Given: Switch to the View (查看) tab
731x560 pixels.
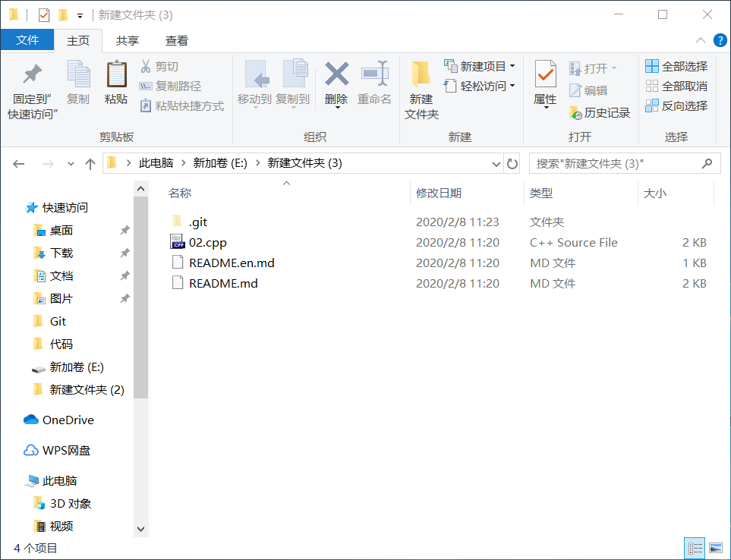Looking at the screenshot, I should point(176,40).
